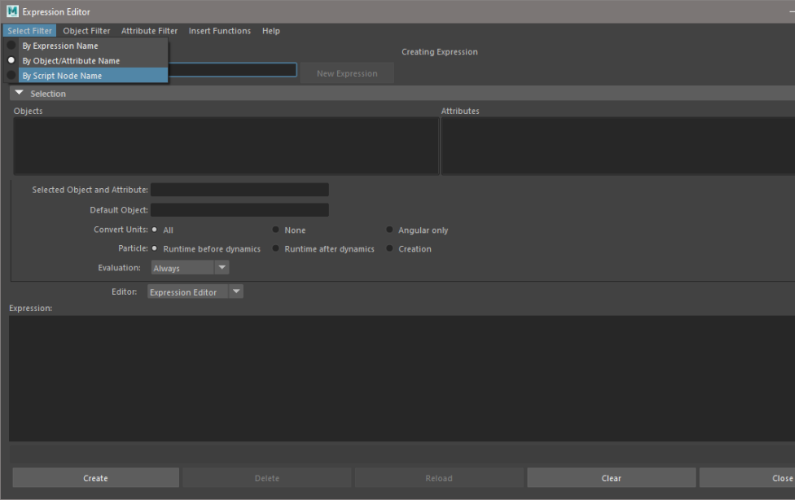The height and width of the screenshot is (500, 795).
Task: Select the None convert units radio button
Action: [x=276, y=230]
